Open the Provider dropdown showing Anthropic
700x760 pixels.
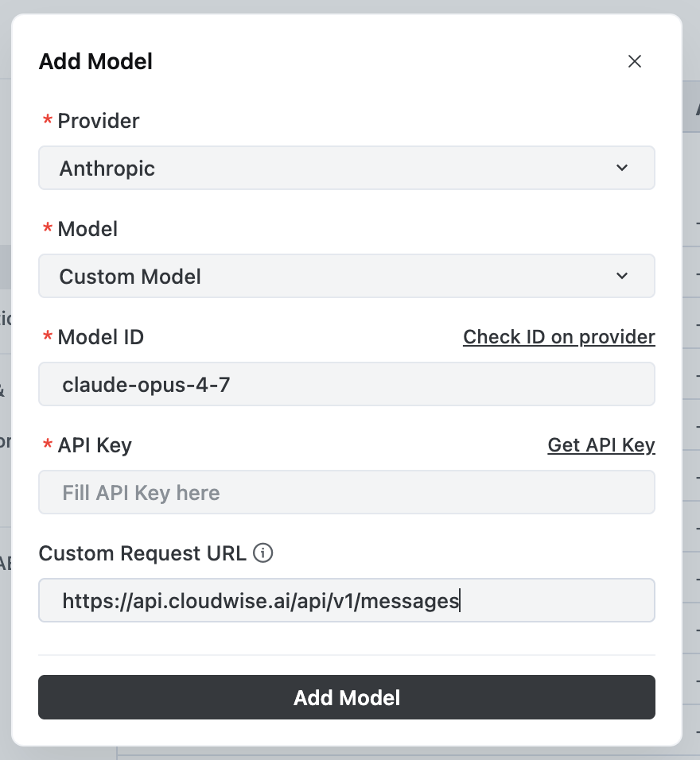pos(346,168)
